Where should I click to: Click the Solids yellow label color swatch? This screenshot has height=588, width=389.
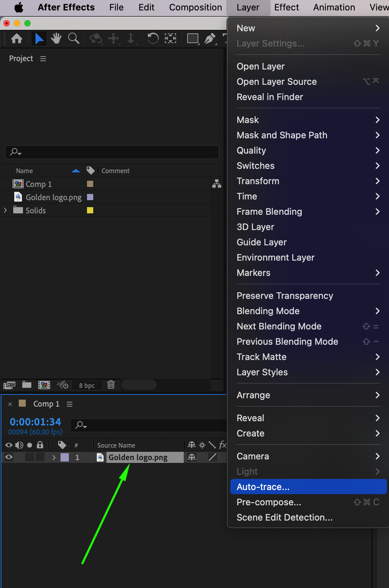click(90, 210)
